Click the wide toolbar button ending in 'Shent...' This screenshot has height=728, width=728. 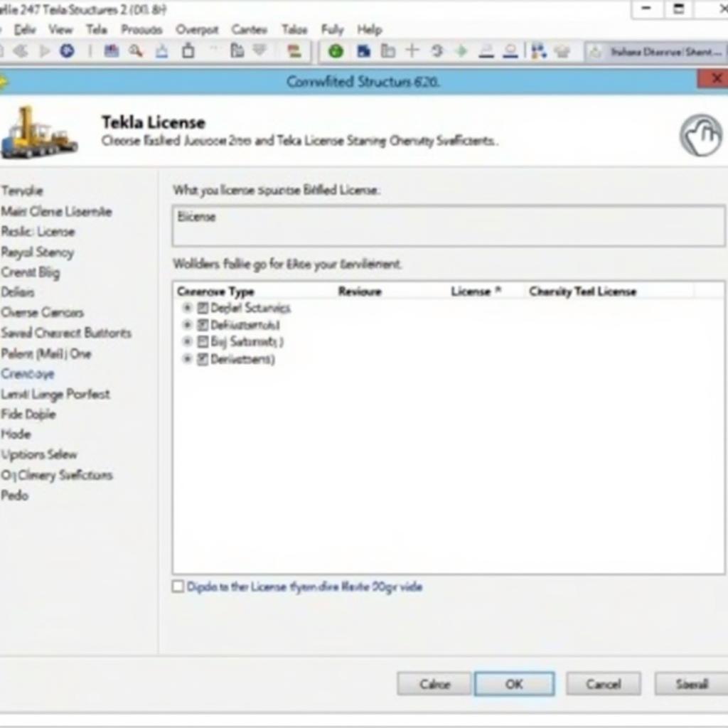656,51
